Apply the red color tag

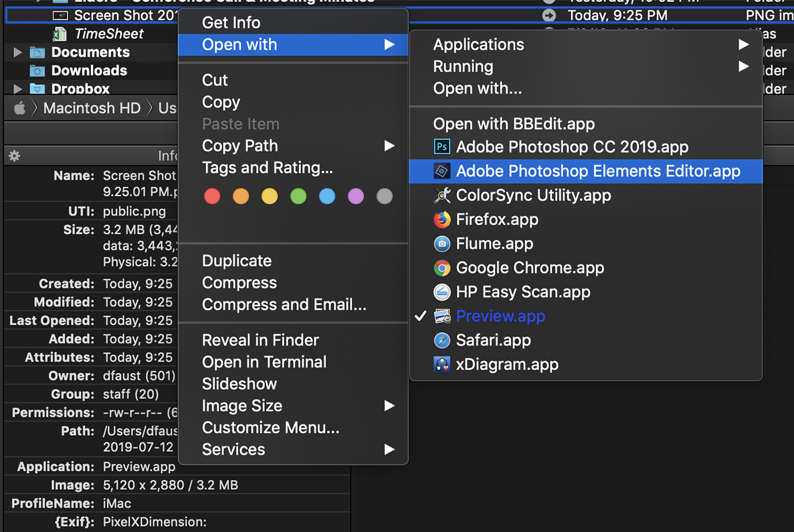[x=212, y=196]
